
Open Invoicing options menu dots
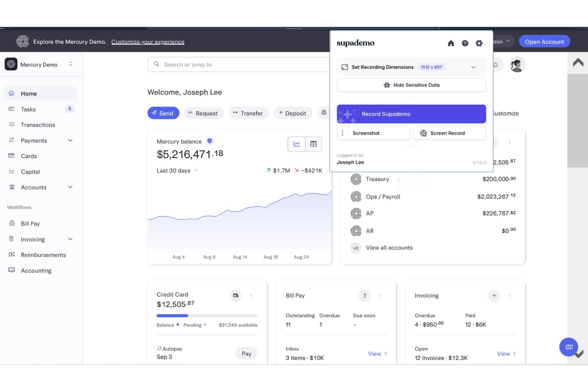(x=509, y=295)
